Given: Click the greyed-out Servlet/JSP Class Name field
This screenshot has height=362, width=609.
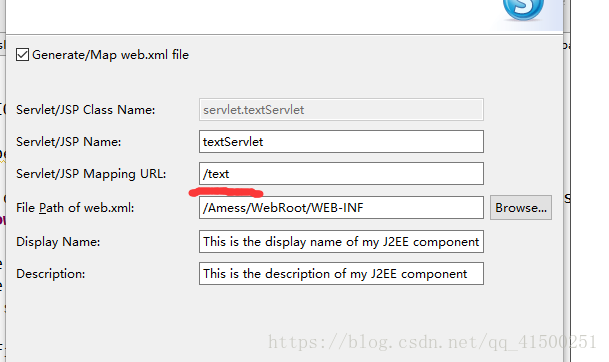Looking at the screenshot, I should (341, 110).
